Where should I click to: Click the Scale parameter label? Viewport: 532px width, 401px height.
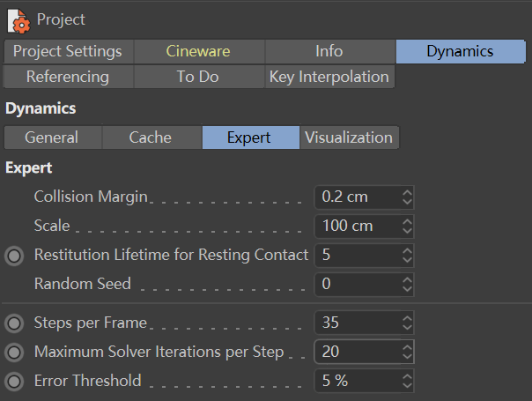(52, 226)
